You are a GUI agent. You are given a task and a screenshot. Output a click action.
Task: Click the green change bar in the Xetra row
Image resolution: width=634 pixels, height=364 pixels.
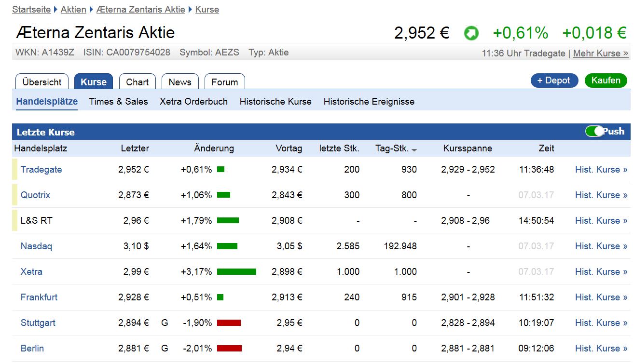pos(237,271)
